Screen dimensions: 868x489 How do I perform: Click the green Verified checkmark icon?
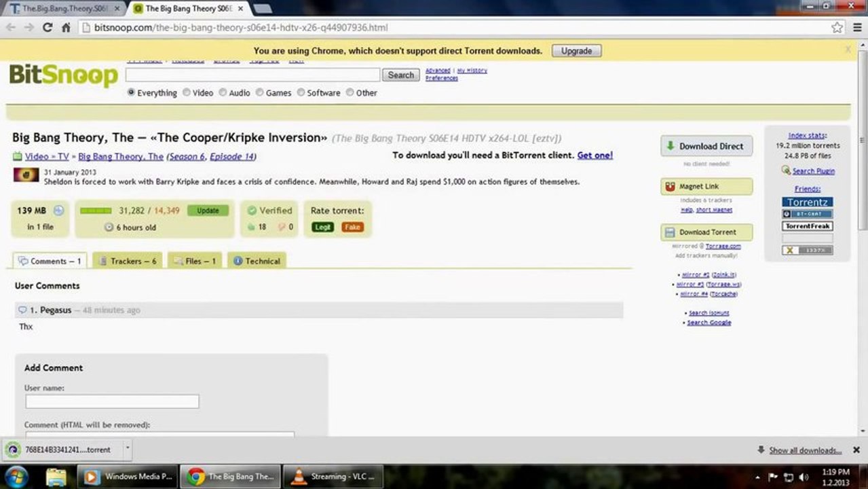[x=252, y=211]
